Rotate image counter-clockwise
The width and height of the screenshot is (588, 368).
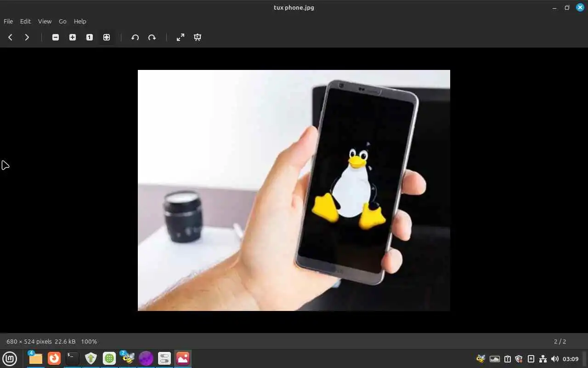(135, 37)
